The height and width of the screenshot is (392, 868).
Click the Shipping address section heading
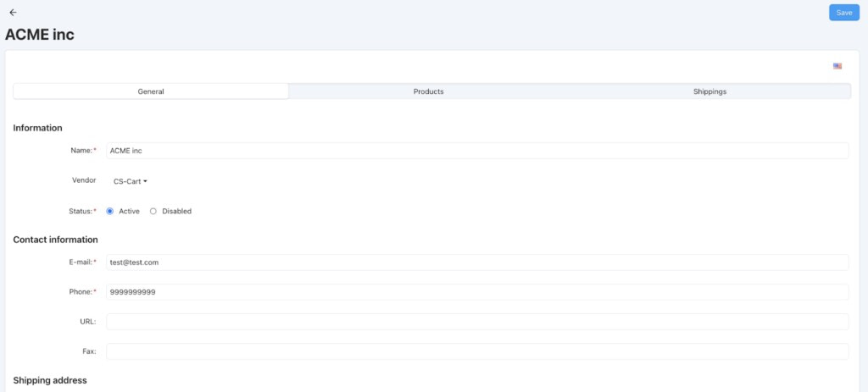point(50,380)
